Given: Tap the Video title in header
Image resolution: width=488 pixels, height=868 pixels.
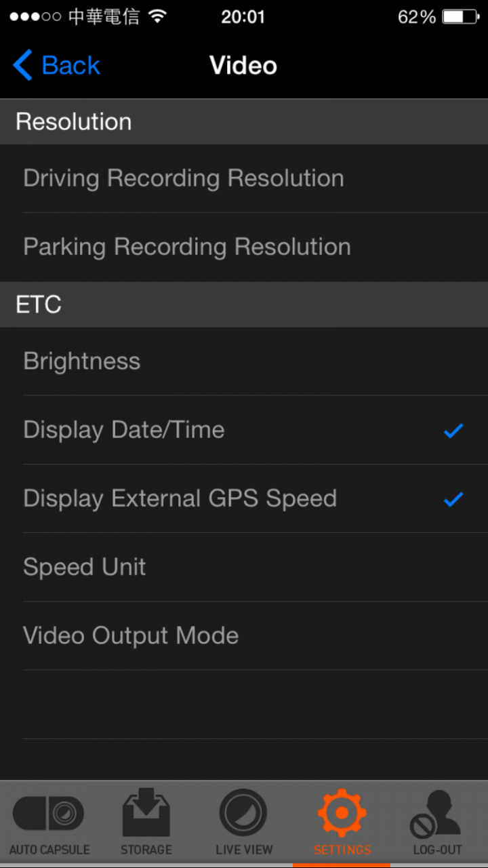Looking at the screenshot, I should [x=243, y=66].
